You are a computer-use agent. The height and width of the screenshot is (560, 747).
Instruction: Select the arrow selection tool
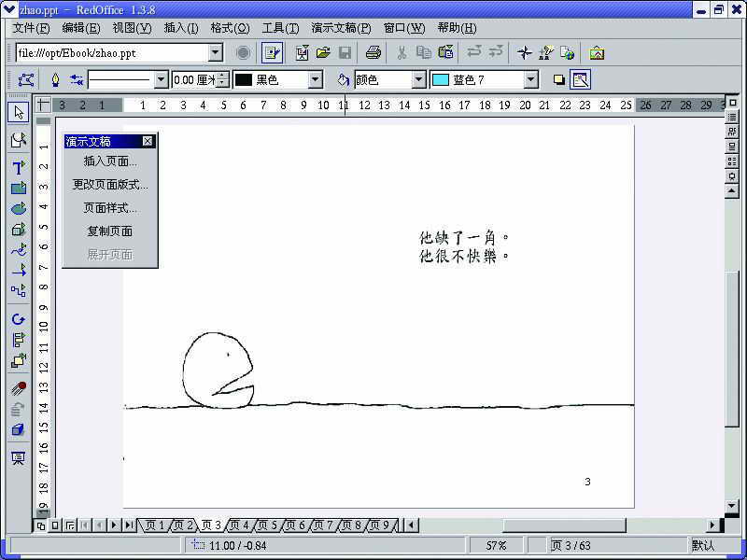(x=19, y=112)
